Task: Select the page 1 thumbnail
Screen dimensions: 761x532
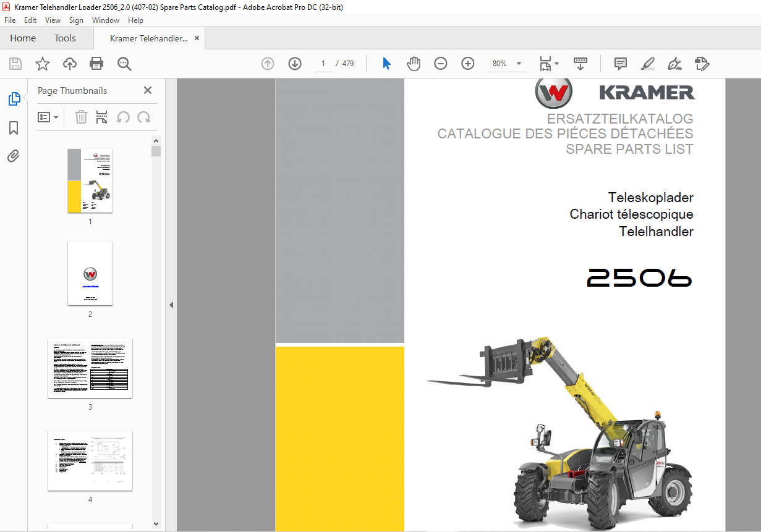Action: click(x=90, y=180)
